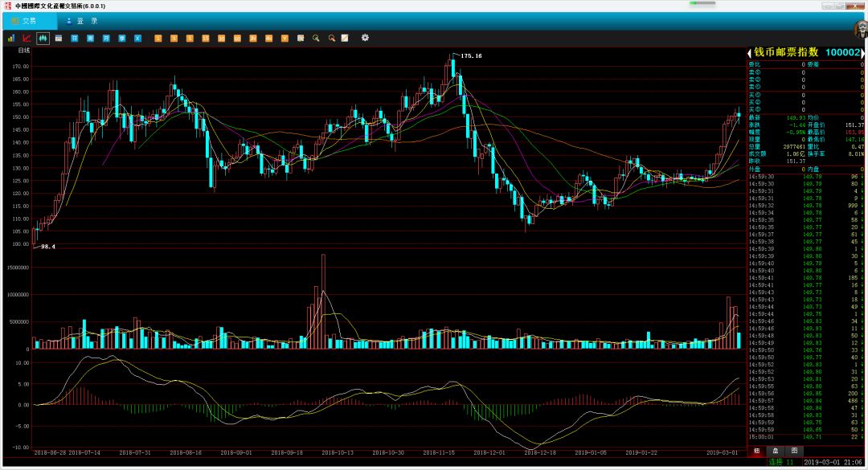Viewport: 868px width, 470px height.
Task: Click the 日线 chart label
Action: 24,51
